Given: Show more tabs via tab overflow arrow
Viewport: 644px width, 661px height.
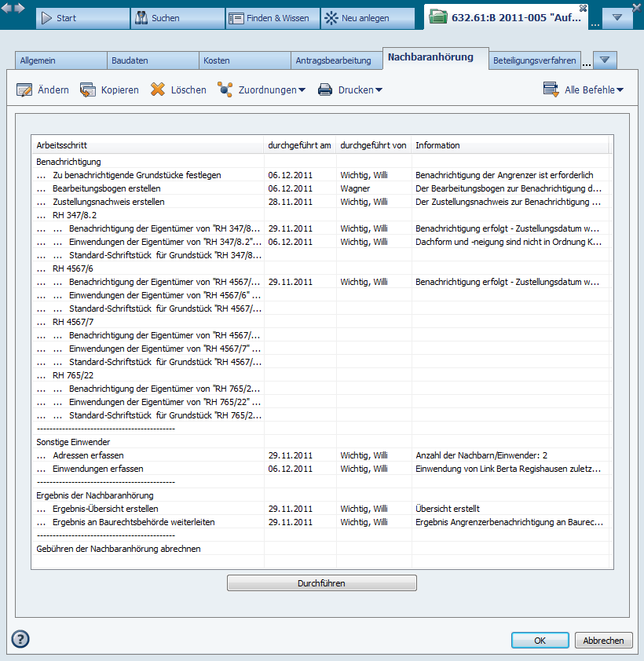Looking at the screenshot, I should coord(605,60).
